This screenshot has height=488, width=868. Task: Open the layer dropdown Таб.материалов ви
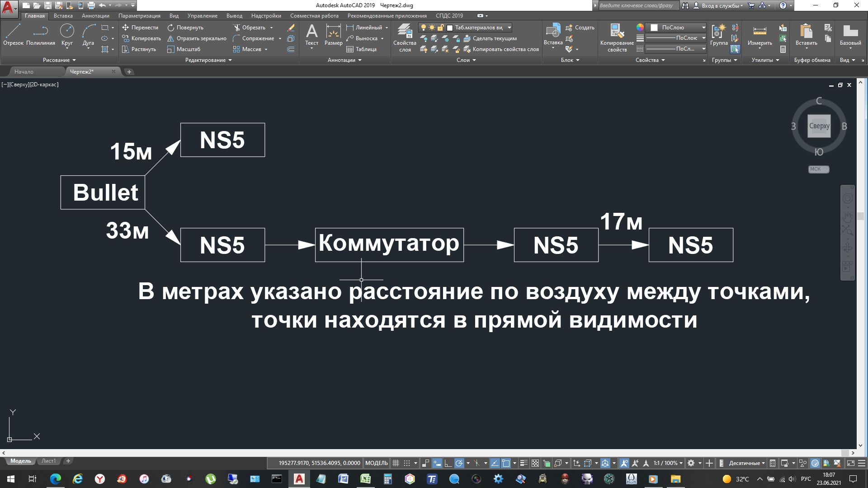pos(465,28)
